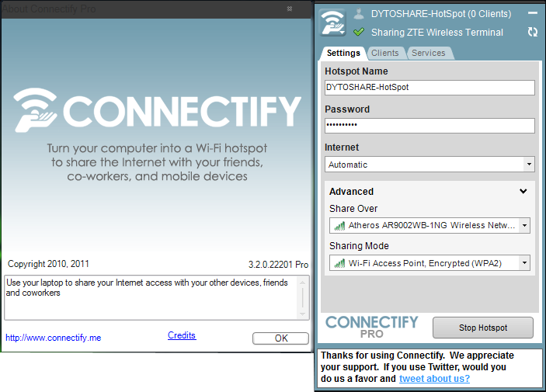The width and height of the screenshot is (546, 392).
Task: Click the About Connectify Pro title bar text
Action: tap(49, 9)
